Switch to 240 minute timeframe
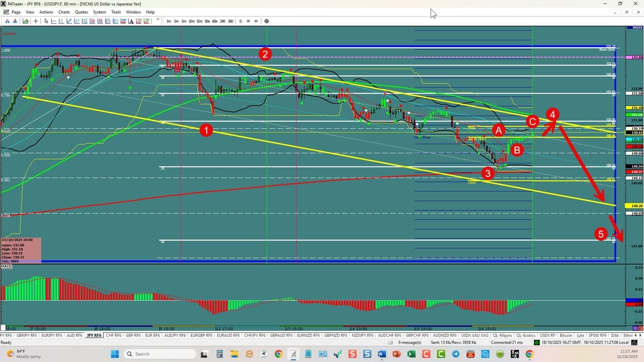The width and height of the screenshot is (644, 362). pyautogui.click(x=222, y=21)
